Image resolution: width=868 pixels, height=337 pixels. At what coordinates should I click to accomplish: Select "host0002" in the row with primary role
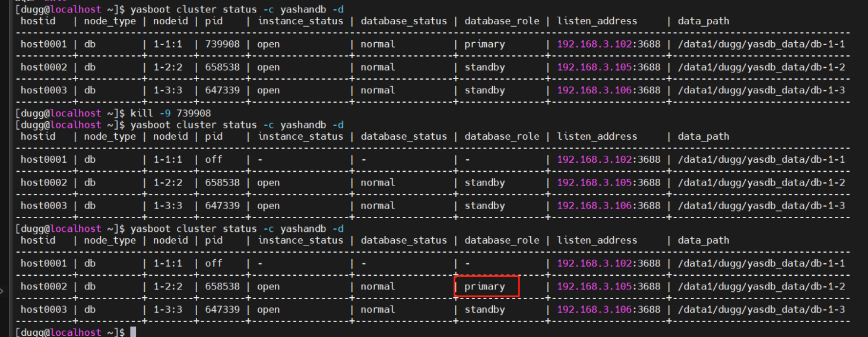[44, 286]
